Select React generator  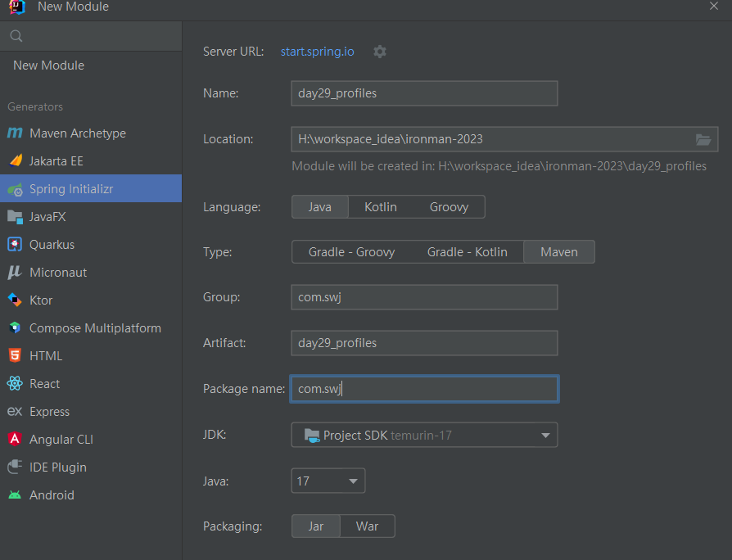(x=91, y=384)
